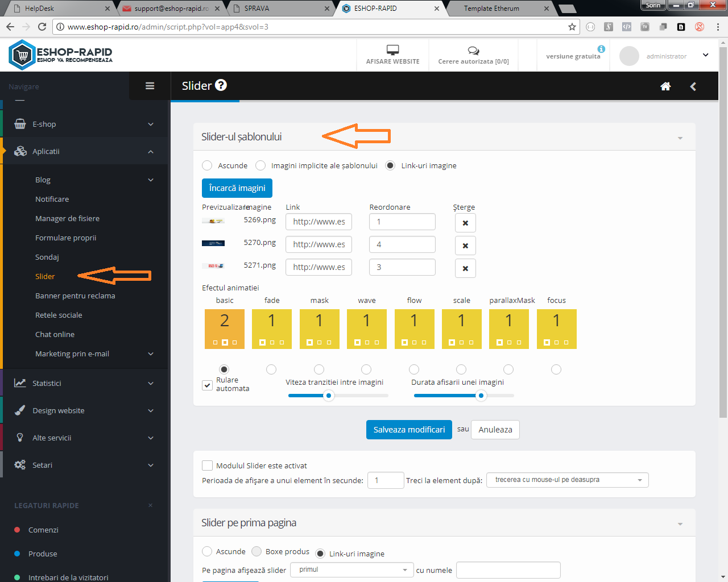Click the Salveaza modificari button
Screen dimensions: 728x582
409,430
